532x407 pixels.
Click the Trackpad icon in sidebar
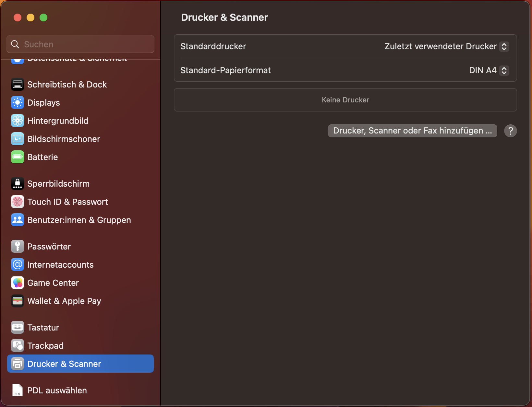pyautogui.click(x=18, y=346)
